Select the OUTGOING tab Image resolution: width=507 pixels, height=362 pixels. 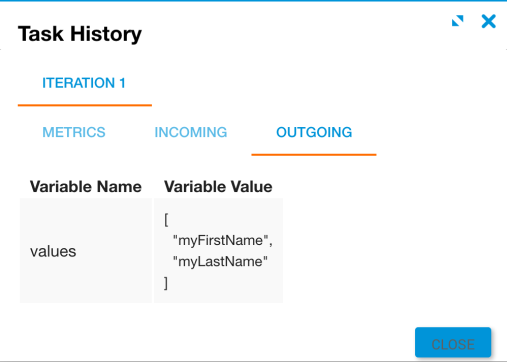pyautogui.click(x=314, y=132)
